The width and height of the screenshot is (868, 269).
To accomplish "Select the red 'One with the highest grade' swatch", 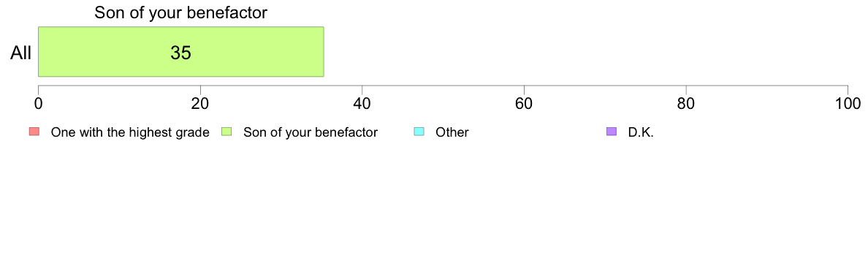I will (x=34, y=132).
